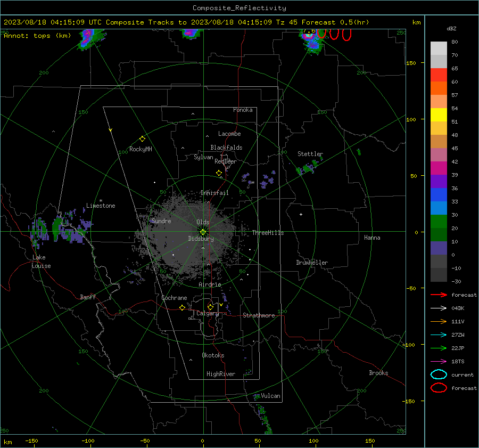Viewport: 479px width, 448px height.
Task: Click the Lake Louise label
Action: [41, 262]
